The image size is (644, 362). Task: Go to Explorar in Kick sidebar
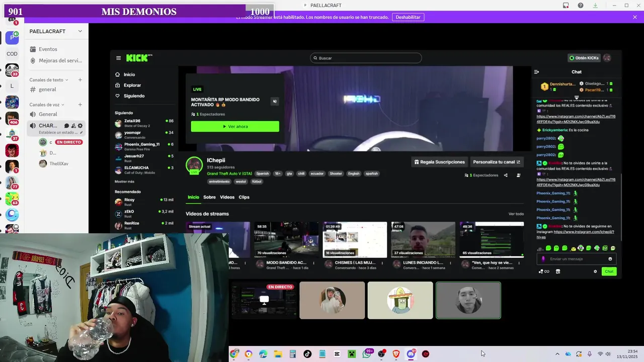[128, 85]
